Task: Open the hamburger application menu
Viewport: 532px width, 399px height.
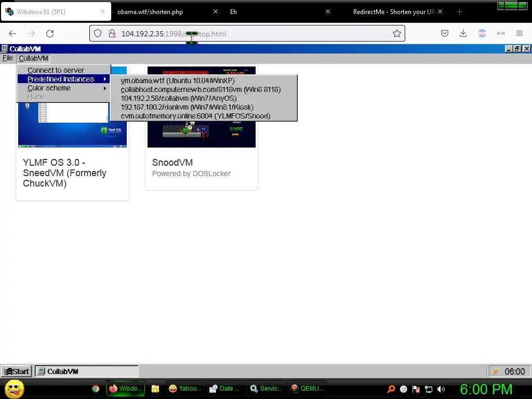Action: pos(520,33)
